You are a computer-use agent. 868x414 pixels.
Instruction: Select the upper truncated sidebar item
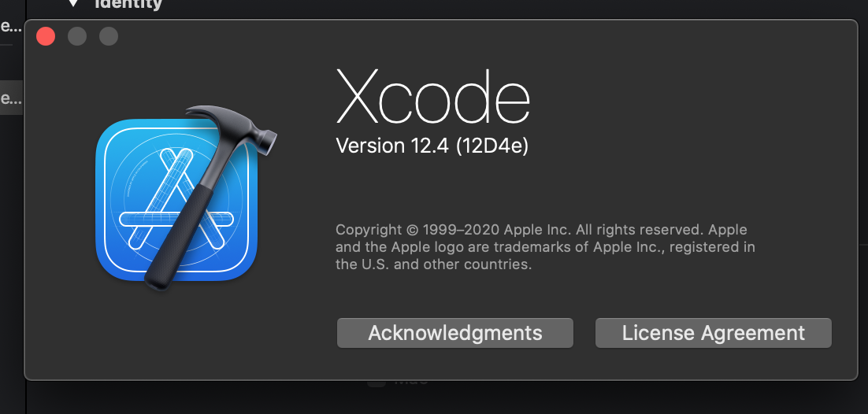(11, 26)
